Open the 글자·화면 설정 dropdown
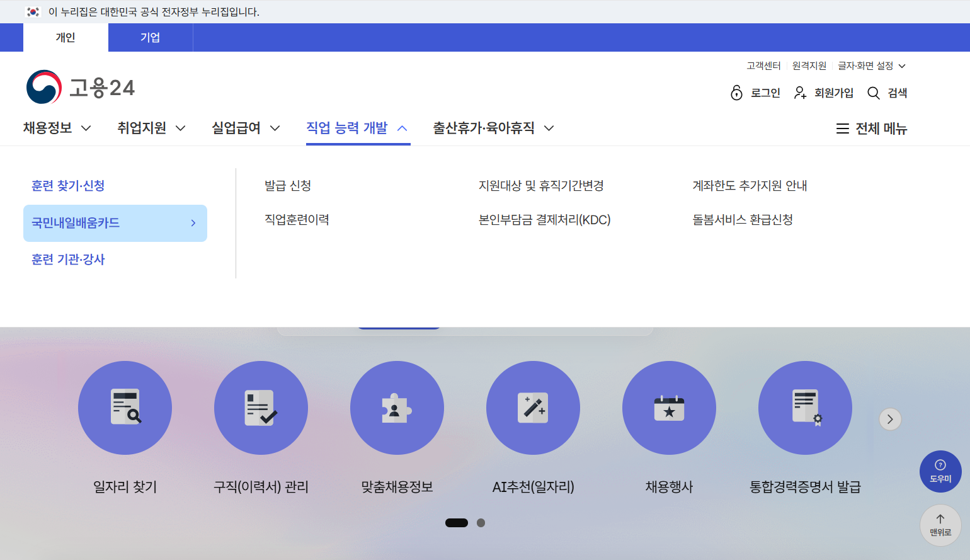 (872, 66)
